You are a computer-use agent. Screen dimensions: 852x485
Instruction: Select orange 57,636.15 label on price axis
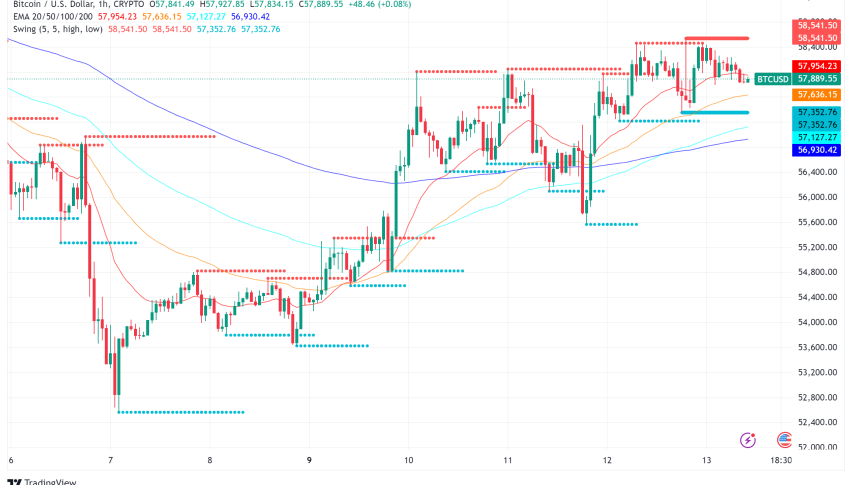click(x=816, y=93)
